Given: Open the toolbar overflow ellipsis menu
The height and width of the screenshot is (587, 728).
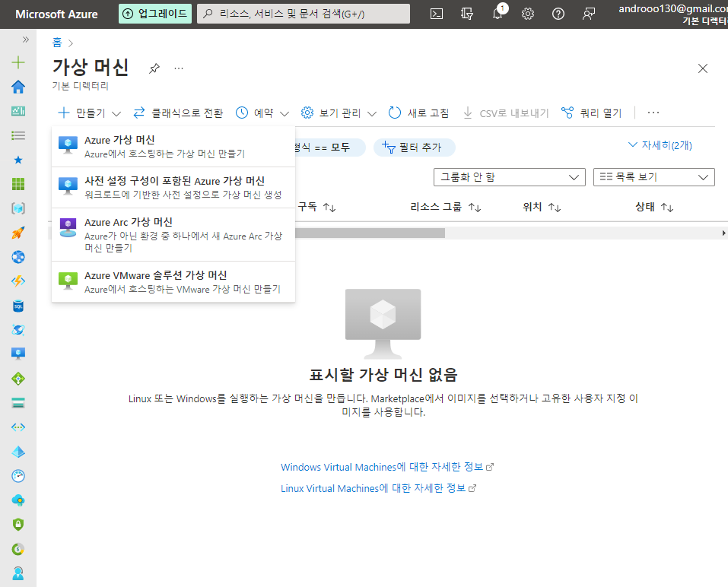Looking at the screenshot, I should [653, 113].
